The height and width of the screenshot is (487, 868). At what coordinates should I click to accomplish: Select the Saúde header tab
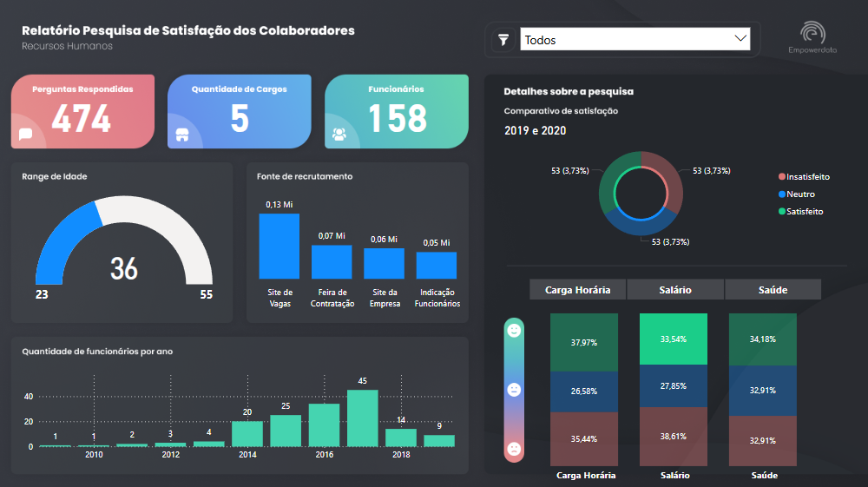[x=773, y=290]
